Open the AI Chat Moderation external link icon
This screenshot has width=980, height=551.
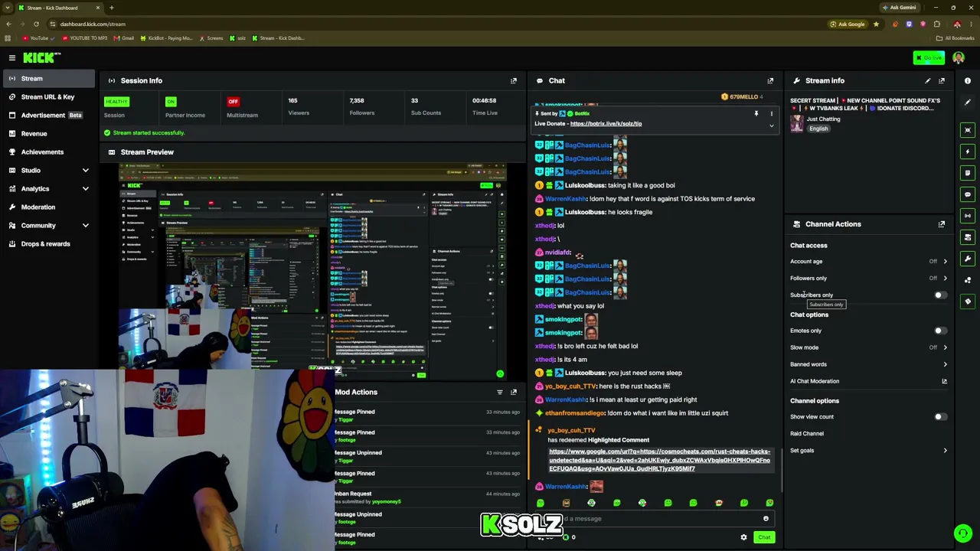tap(944, 381)
